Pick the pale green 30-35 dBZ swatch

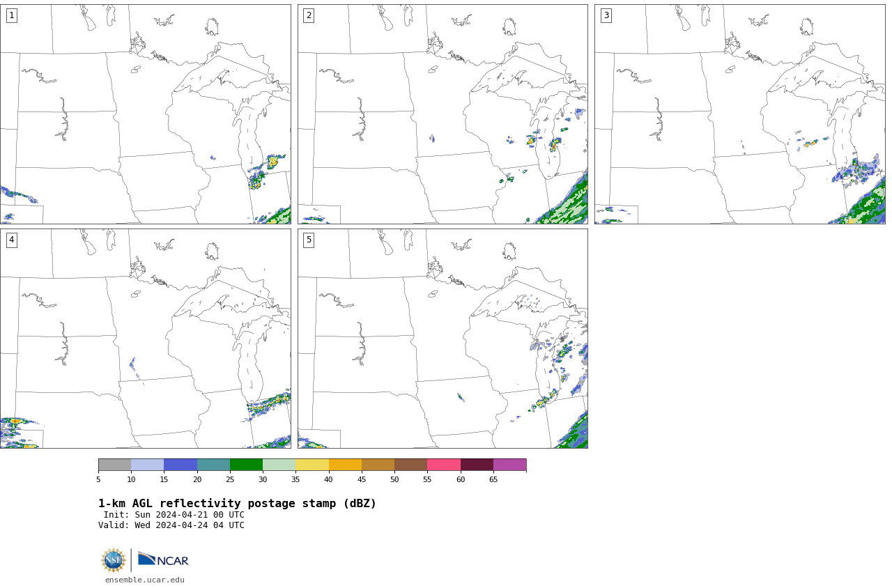coord(279,465)
